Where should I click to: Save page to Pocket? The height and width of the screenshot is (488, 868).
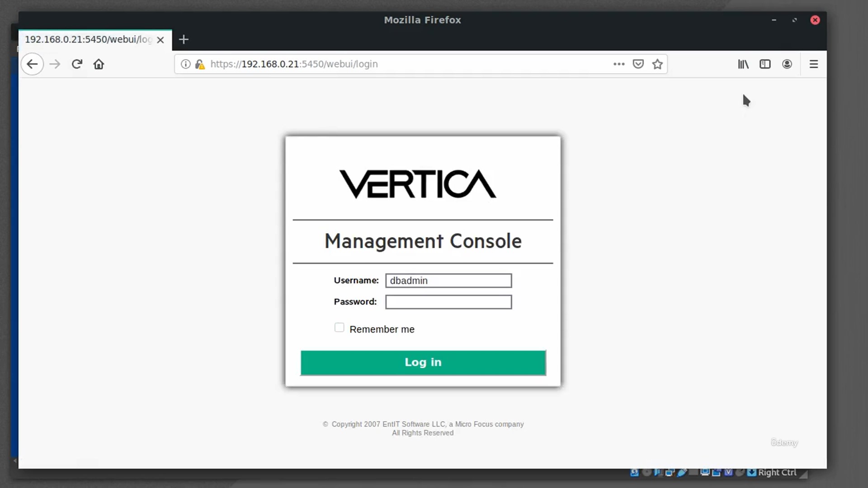point(638,64)
